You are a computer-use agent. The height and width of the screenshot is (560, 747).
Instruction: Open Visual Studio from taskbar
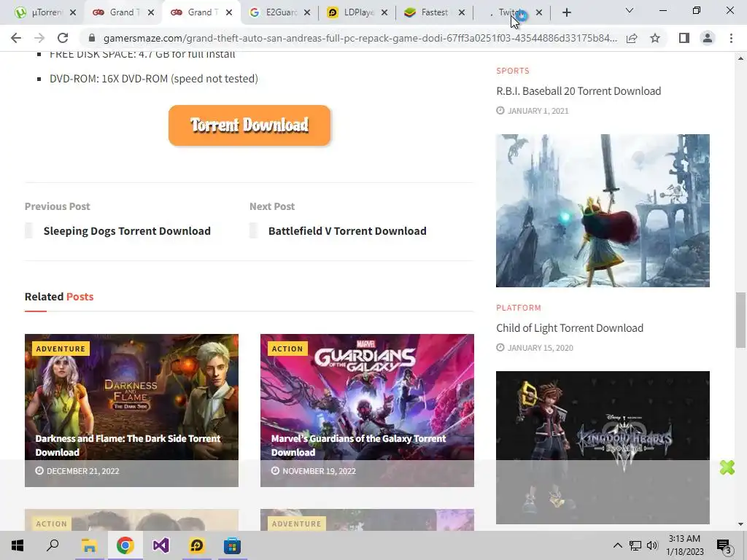pyautogui.click(x=160, y=545)
